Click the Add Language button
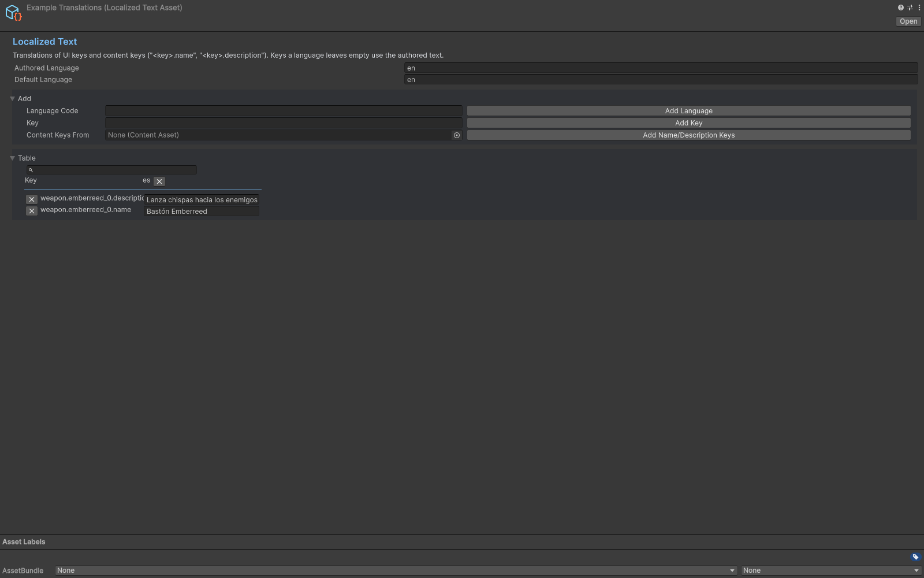924x578 pixels. coord(689,111)
